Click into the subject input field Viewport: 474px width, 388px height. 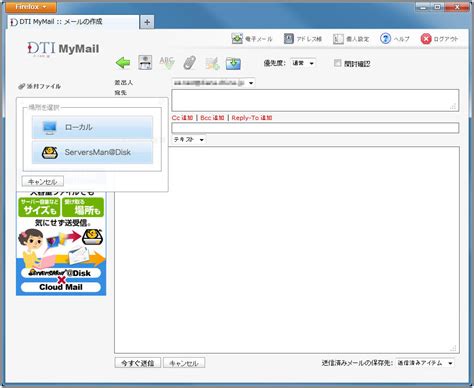pos(315,128)
